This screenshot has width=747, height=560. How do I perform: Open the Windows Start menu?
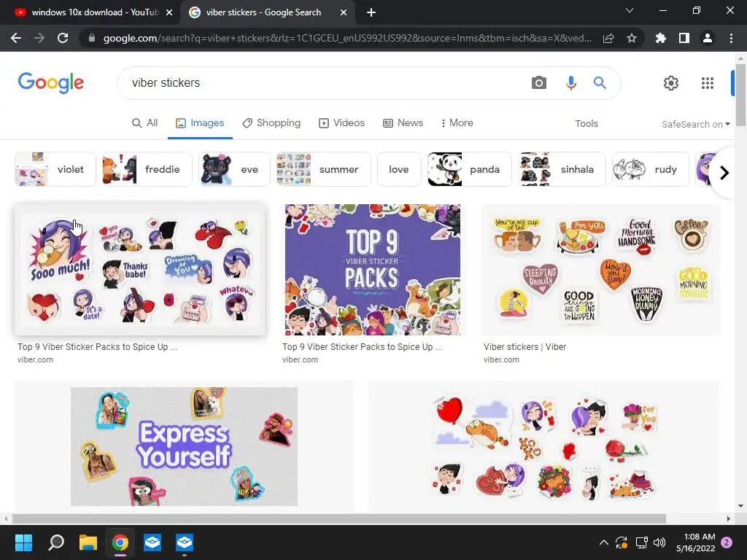click(23, 542)
